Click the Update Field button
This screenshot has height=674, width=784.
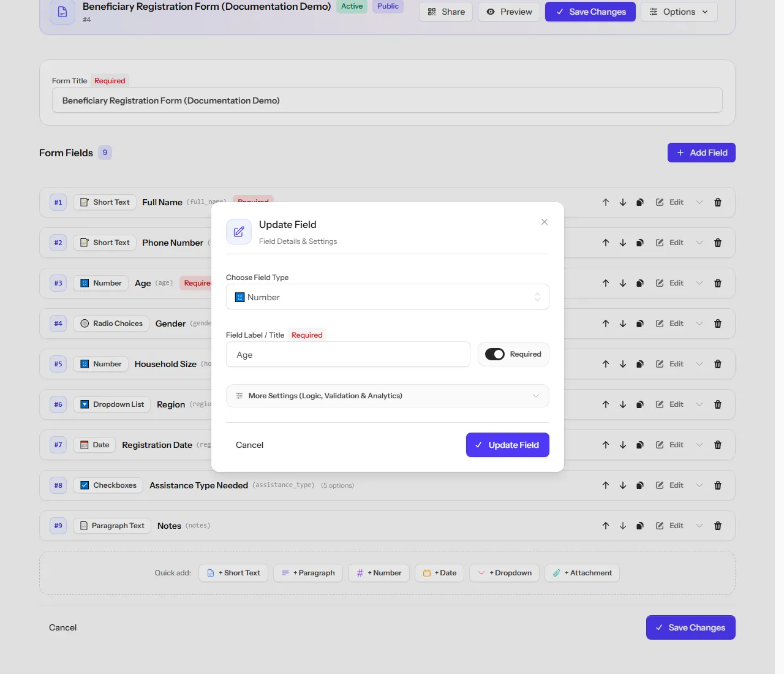coord(508,445)
